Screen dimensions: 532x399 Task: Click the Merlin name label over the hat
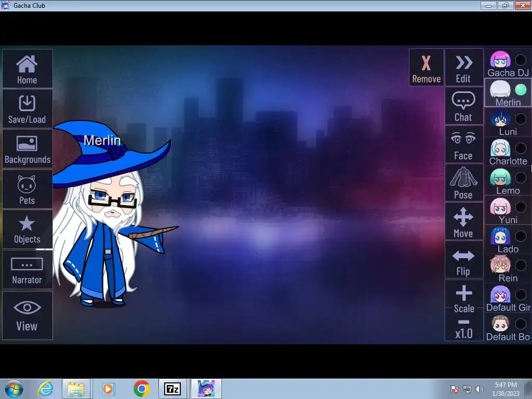pos(102,140)
